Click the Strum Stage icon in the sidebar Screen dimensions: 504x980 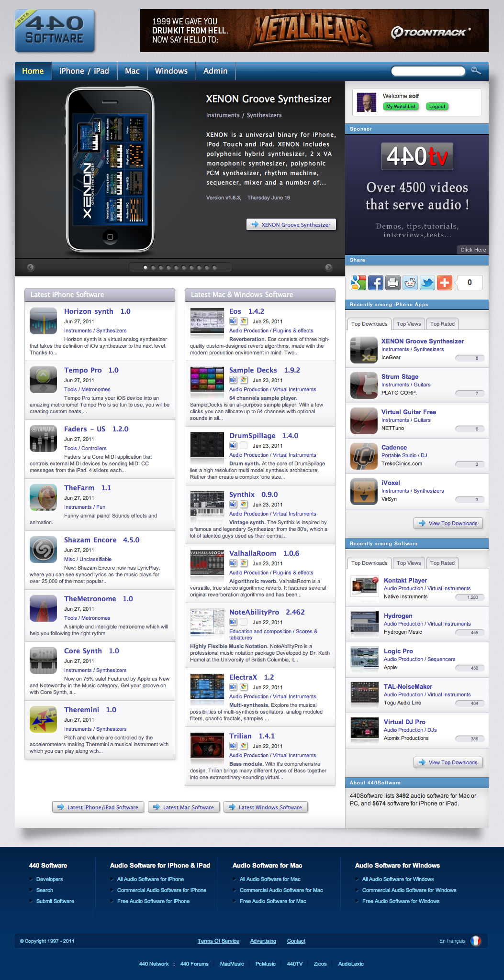(364, 385)
